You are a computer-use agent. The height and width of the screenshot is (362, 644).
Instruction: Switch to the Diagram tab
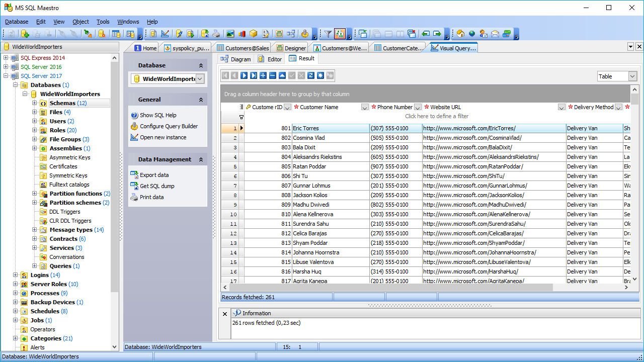[235, 59]
